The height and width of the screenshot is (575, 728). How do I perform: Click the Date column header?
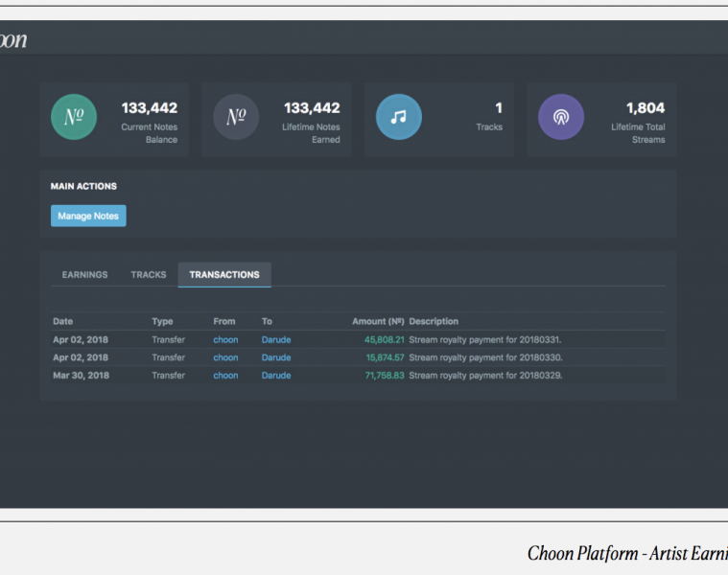62,322
